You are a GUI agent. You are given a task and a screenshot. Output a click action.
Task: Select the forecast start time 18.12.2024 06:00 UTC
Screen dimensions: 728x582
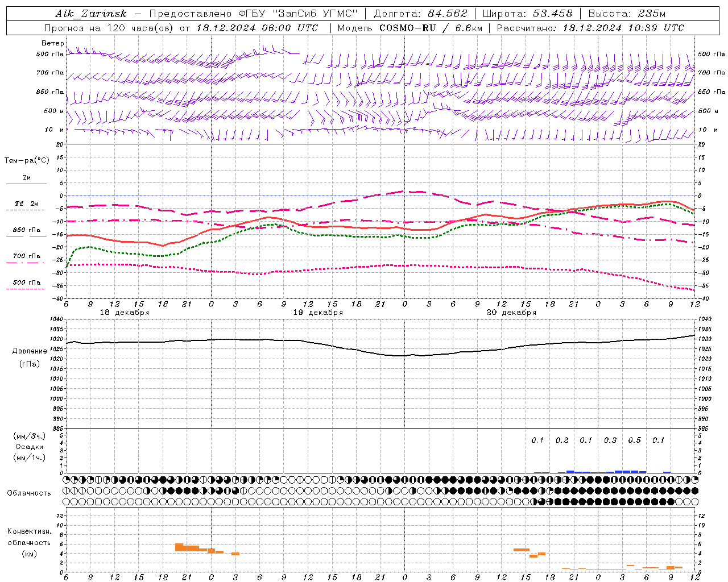[x=257, y=28]
